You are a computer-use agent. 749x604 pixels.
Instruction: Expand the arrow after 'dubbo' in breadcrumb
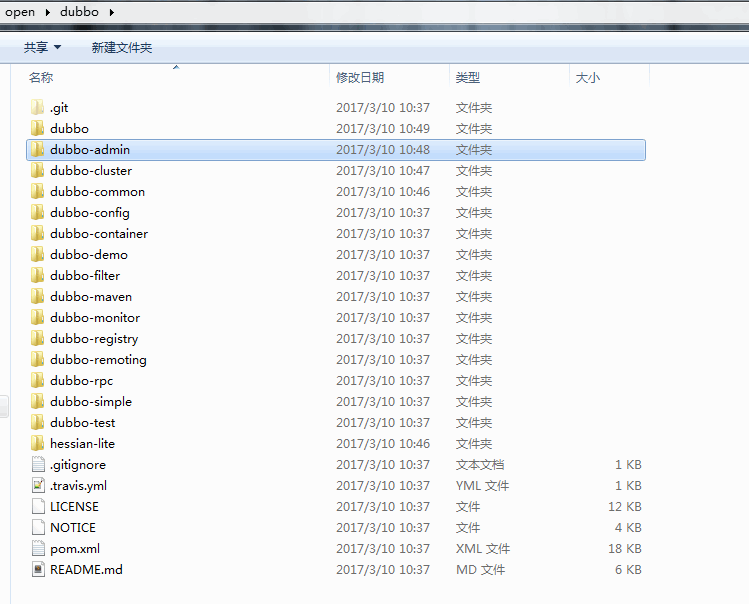click(x=111, y=12)
